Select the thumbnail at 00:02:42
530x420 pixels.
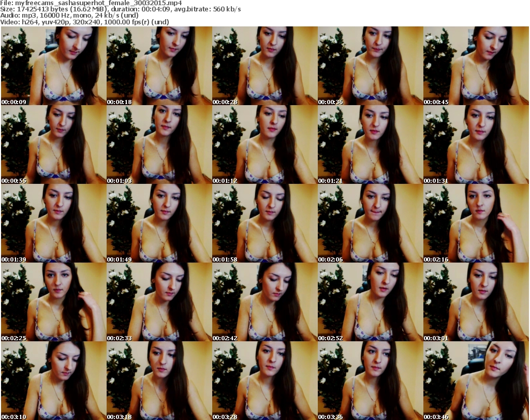[x=264, y=302]
